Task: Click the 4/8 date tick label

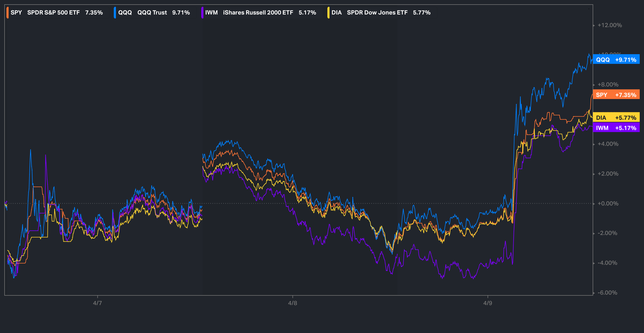Action: coord(292,303)
